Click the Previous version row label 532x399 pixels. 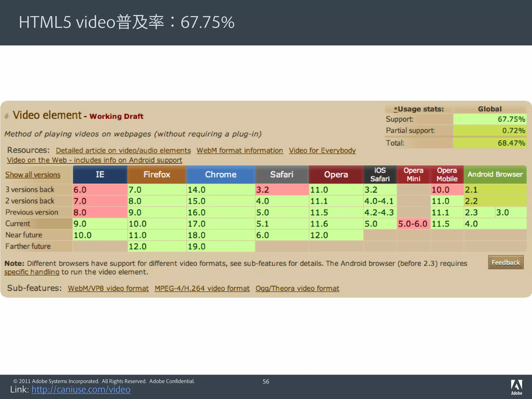32,212
